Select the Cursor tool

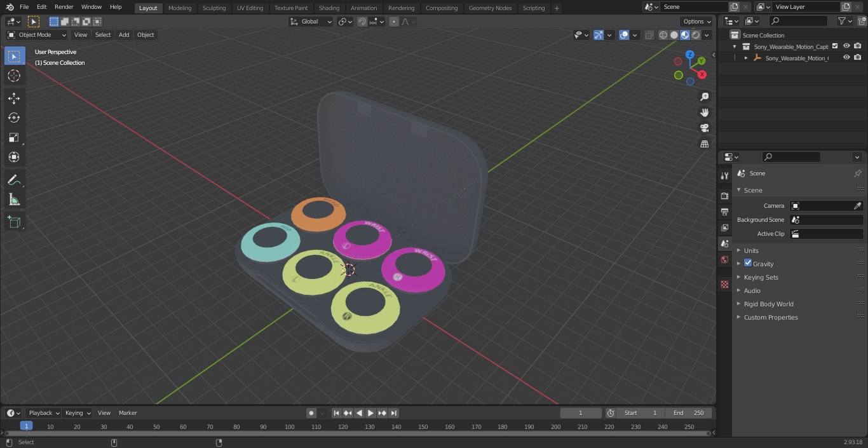tap(14, 76)
